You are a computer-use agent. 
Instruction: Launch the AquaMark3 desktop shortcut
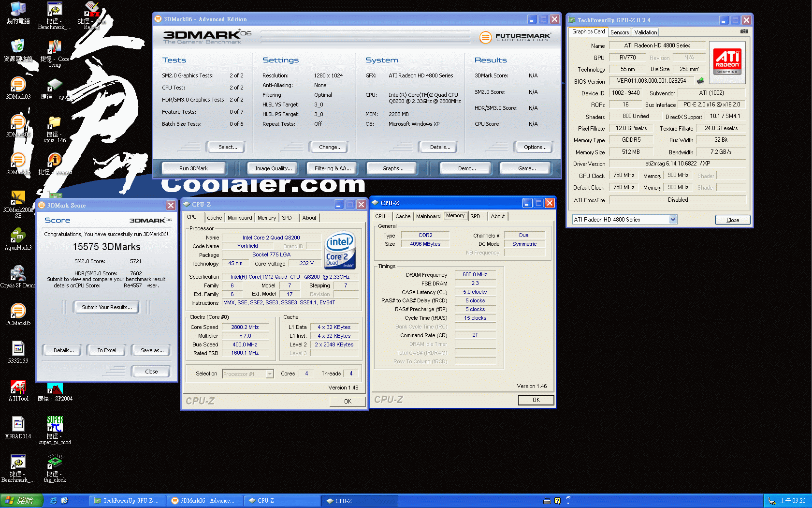18,239
